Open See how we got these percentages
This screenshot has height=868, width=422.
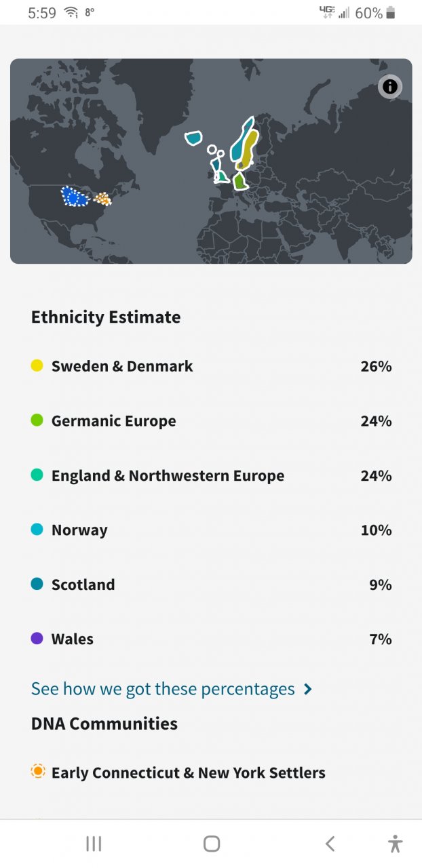click(163, 689)
